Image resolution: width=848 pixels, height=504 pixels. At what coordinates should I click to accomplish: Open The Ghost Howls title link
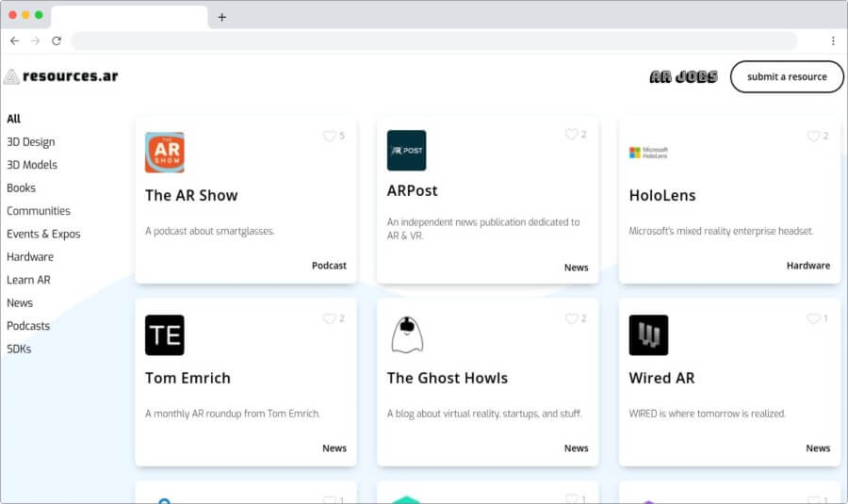tap(448, 378)
